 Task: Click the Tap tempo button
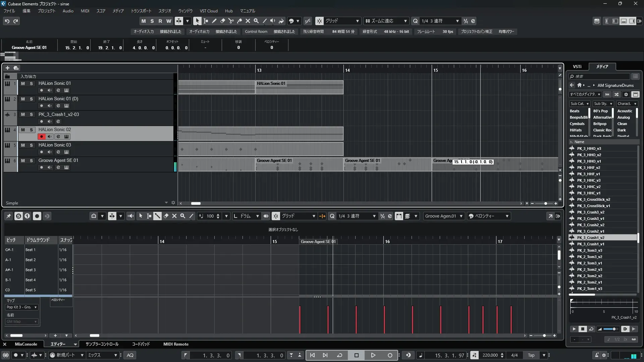click(x=531, y=355)
